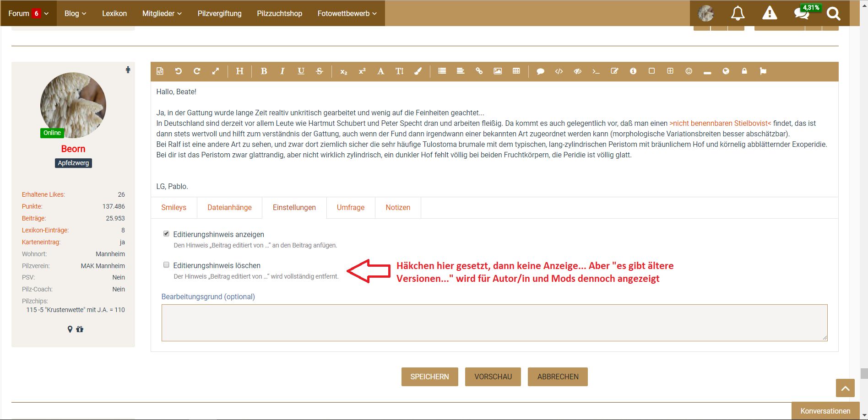Uncheck 'Editierungshinweis anzeigen' checkbox

click(166, 234)
